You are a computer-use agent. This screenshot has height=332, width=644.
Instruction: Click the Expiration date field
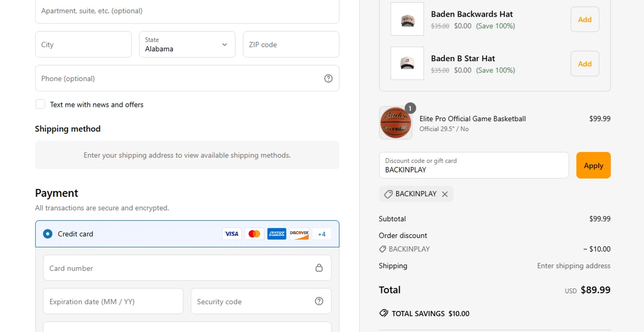(x=113, y=301)
